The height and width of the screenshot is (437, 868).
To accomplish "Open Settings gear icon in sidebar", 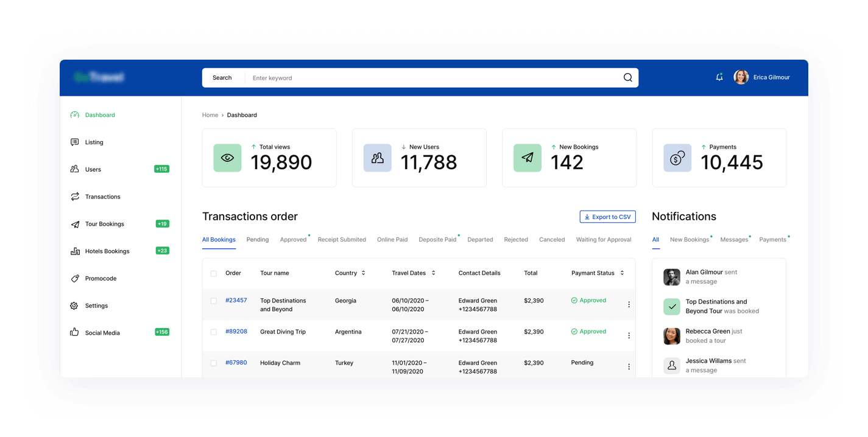I will 74,306.
